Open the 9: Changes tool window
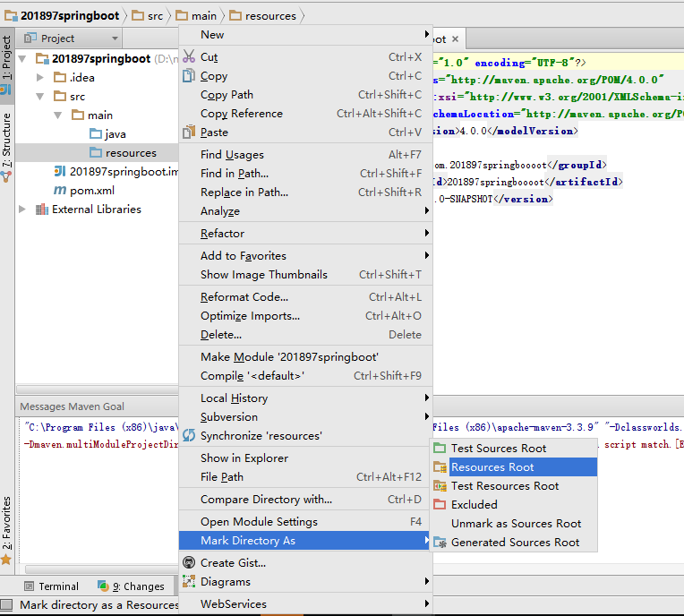Viewport: 684px width, 616px height. [x=131, y=586]
